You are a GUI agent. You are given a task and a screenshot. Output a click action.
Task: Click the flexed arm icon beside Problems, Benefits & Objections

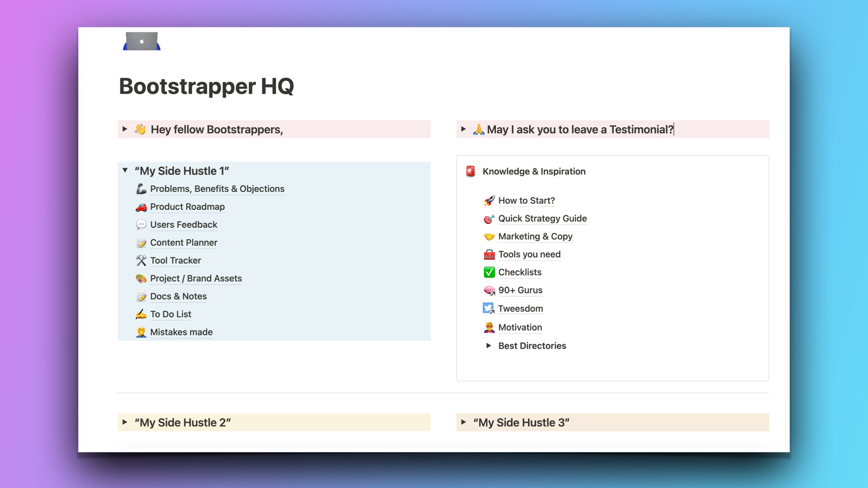141,189
